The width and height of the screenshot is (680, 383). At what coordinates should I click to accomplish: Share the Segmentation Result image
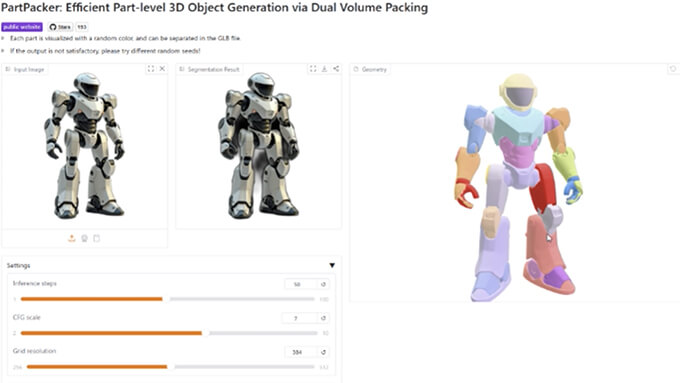pos(336,69)
